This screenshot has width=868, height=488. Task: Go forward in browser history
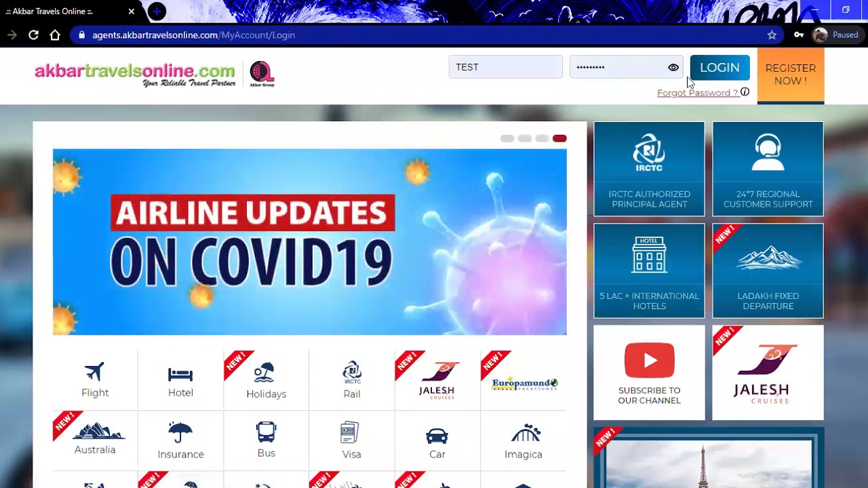click(x=12, y=35)
